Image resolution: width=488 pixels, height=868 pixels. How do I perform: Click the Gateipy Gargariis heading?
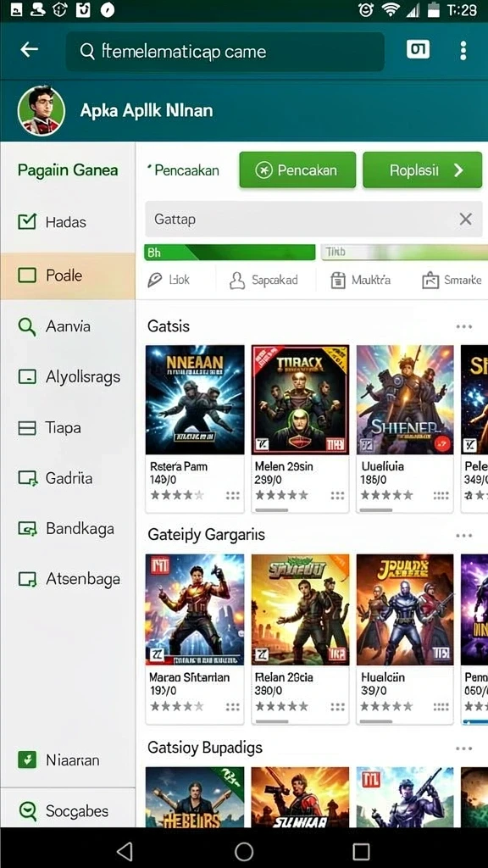point(207,535)
